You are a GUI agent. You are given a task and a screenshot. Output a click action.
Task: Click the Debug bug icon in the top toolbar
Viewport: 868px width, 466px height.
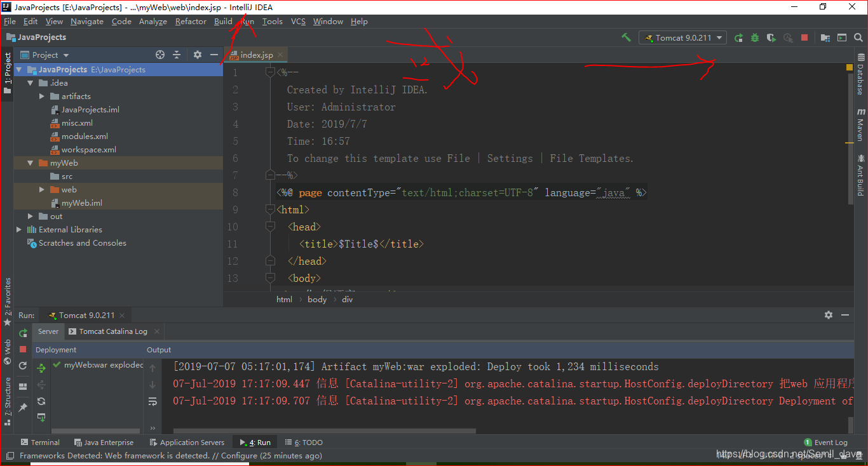tap(755, 37)
